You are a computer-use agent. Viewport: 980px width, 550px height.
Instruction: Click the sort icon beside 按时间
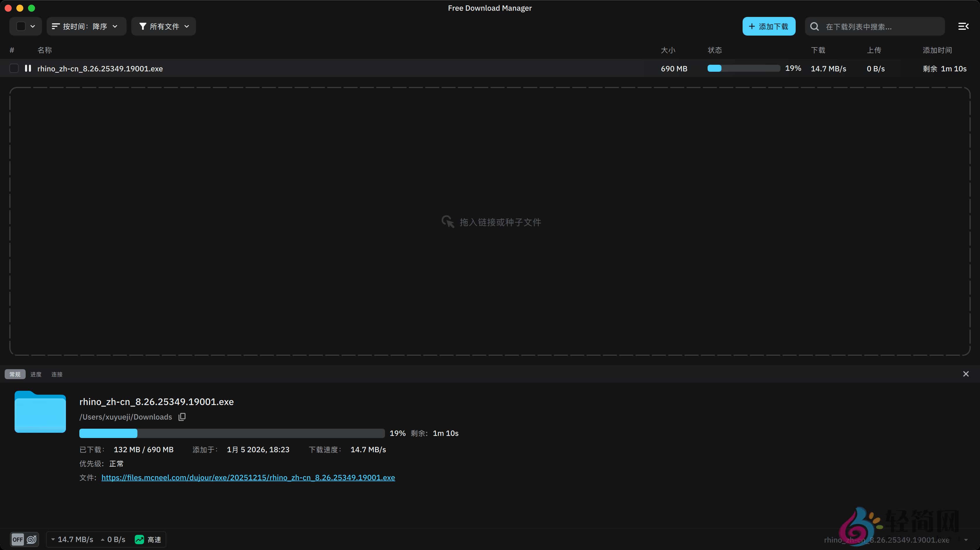(x=55, y=26)
